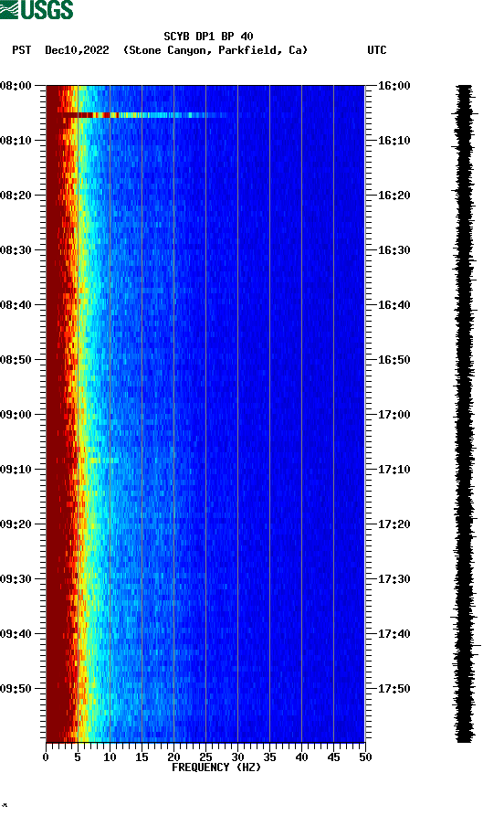Click the 20 Hz frequency axis label
The image size is (504, 815).
tap(173, 757)
